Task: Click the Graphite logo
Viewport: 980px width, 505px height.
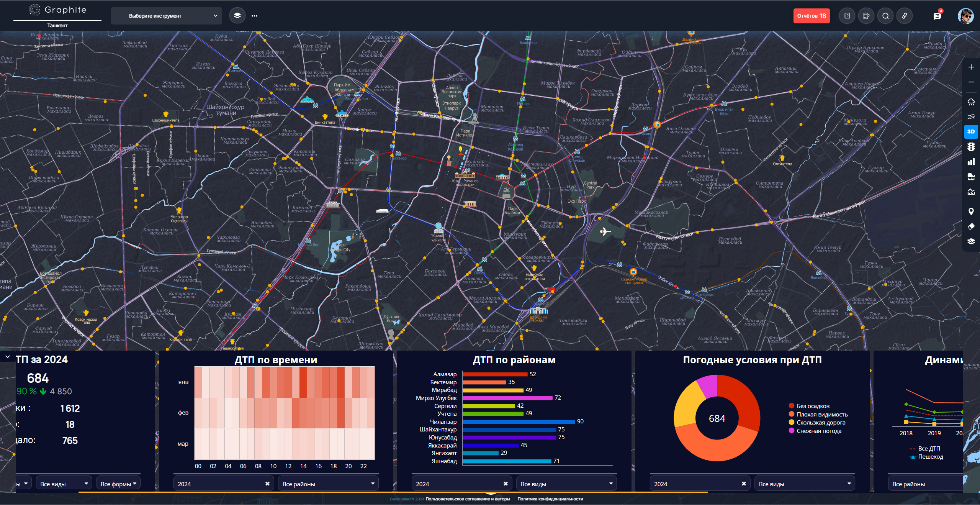Action: [x=58, y=10]
